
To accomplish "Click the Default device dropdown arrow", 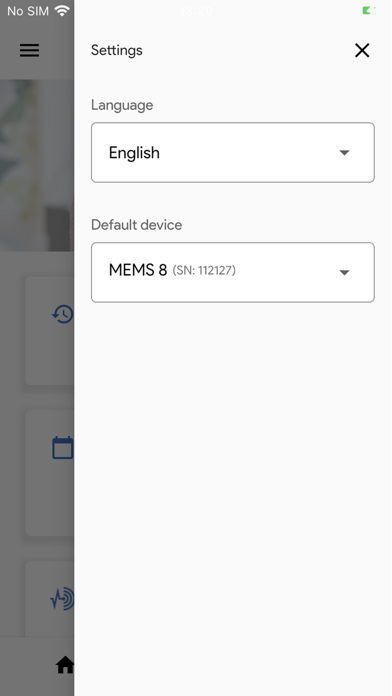I will point(344,273).
